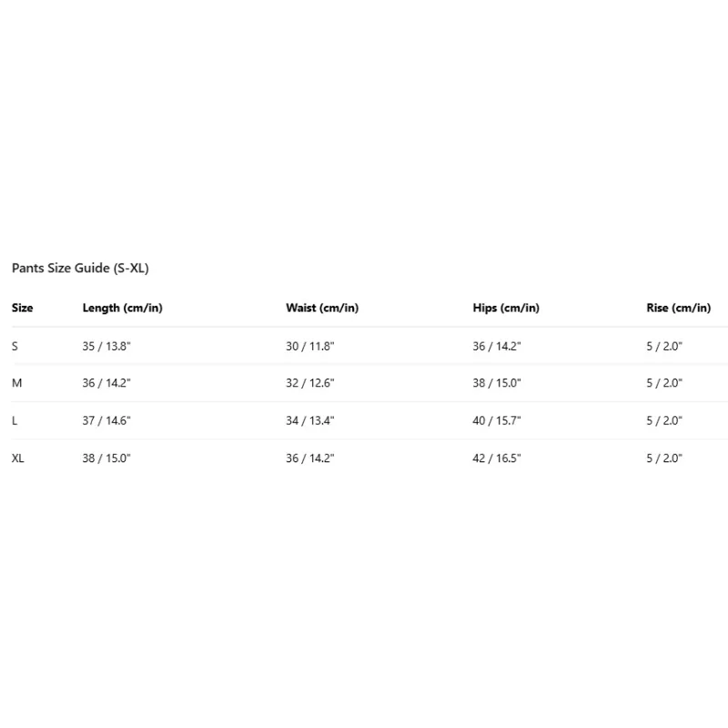
Task: Select the M length value 36 / 14.2"
Action: [106, 383]
